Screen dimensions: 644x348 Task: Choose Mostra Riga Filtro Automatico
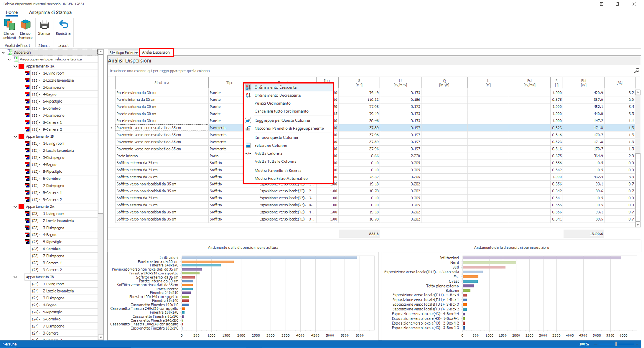pos(281,179)
